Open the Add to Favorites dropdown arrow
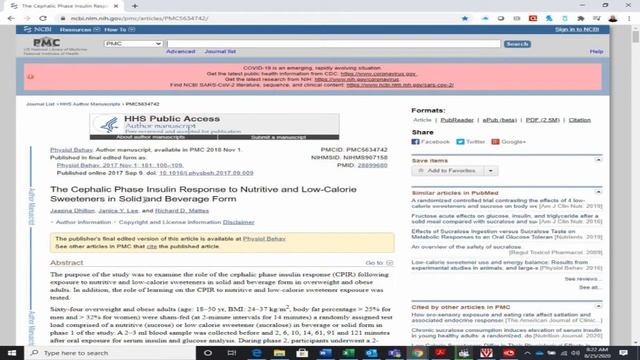Image resolution: width=640 pixels, height=360 pixels. [491, 171]
